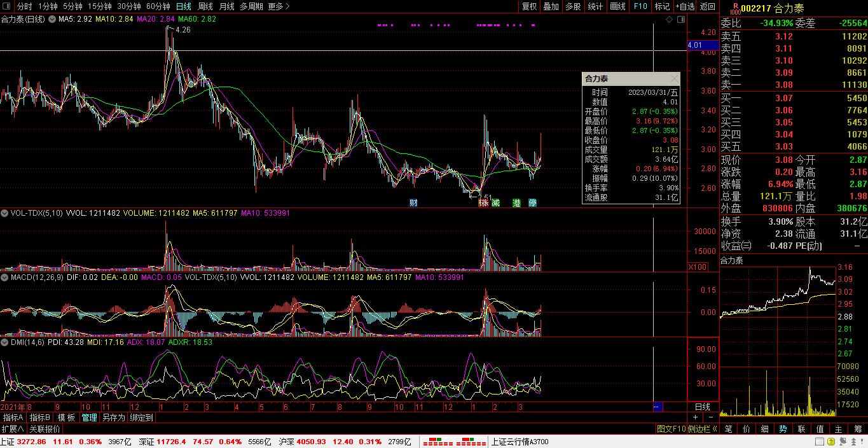
Task: Click the 4.01 price label on the axis
Action: coord(694,45)
